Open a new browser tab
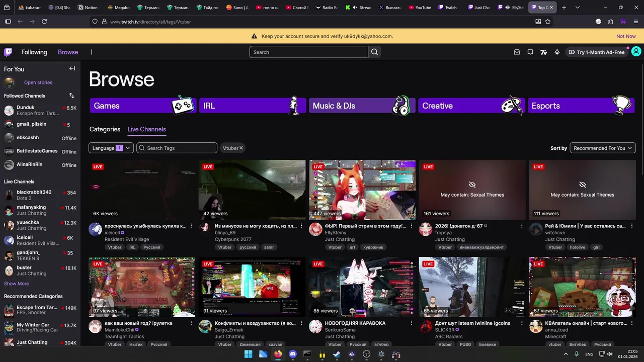The height and width of the screenshot is (362, 644). [x=564, y=8]
